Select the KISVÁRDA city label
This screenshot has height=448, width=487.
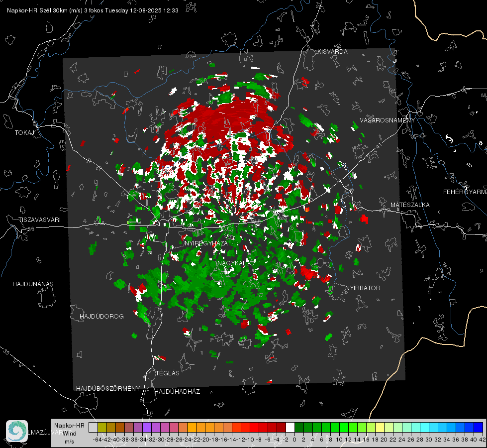tap(332, 52)
